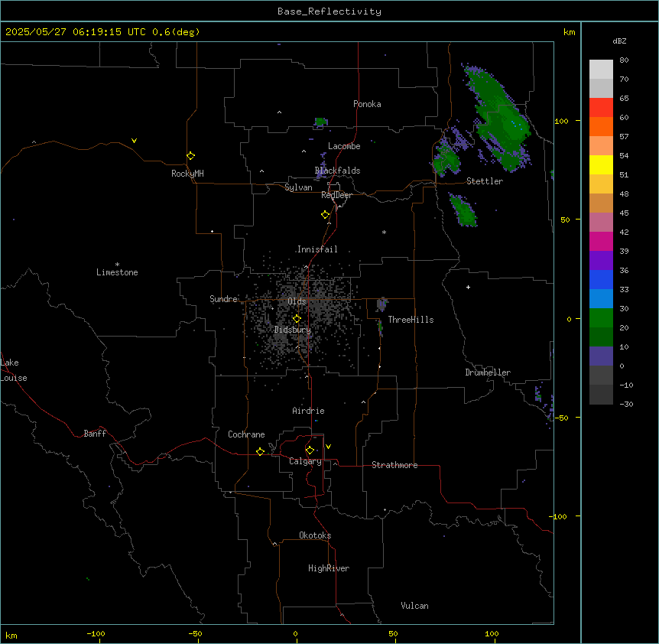The height and width of the screenshot is (644, 659).
Task: Click the asterisk marker east of Innisfail
Action: click(384, 232)
